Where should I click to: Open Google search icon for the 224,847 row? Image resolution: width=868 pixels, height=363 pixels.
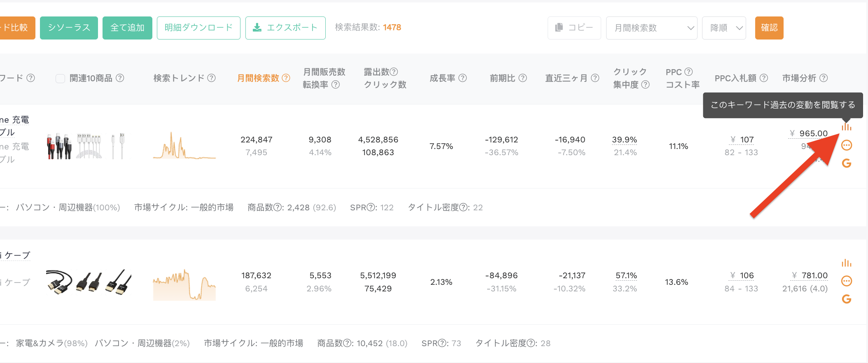click(847, 163)
